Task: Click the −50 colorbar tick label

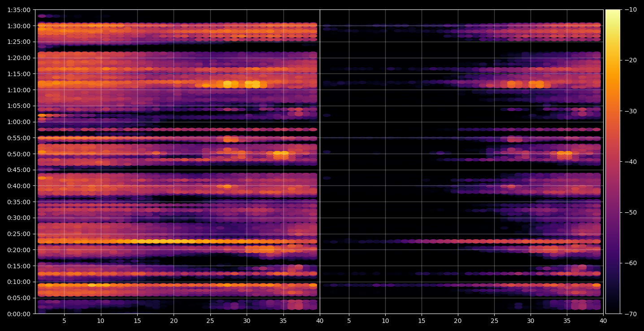Action: coord(631,212)
